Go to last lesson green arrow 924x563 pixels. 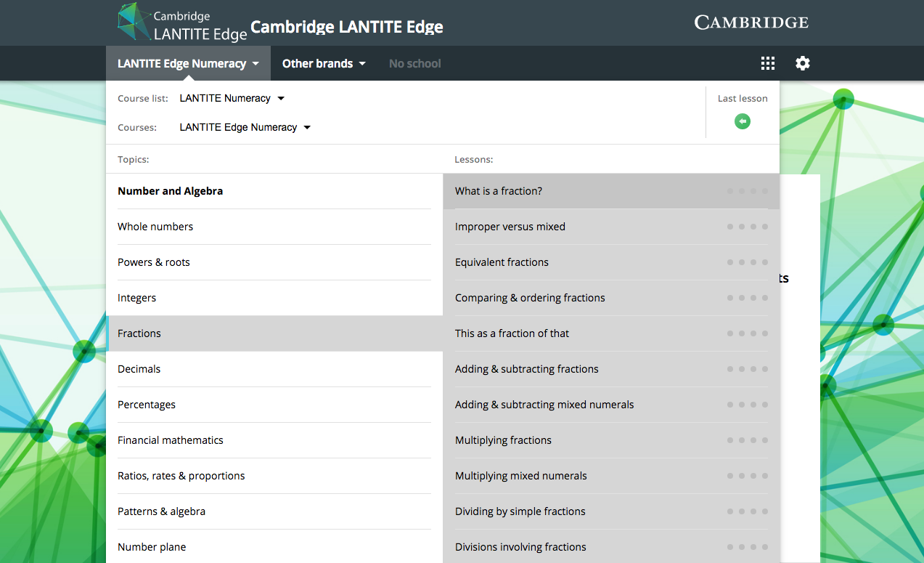[742, 121]
